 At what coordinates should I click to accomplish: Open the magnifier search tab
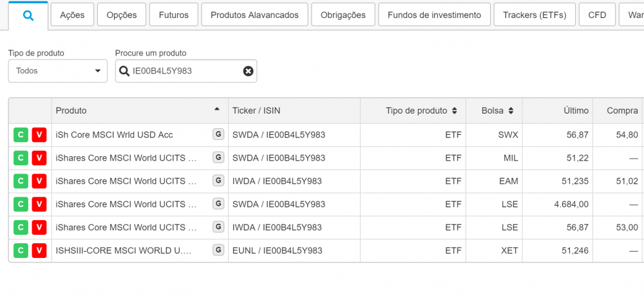28,15
